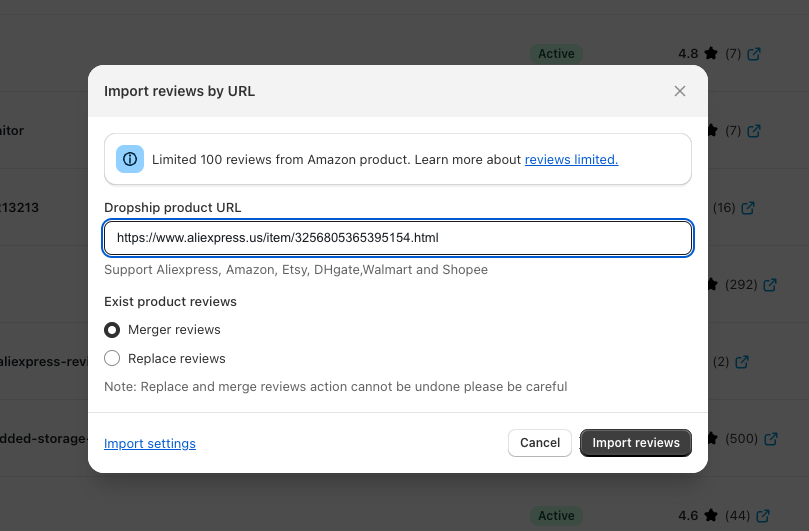Open external link icon beside (44) reviews

763,516
